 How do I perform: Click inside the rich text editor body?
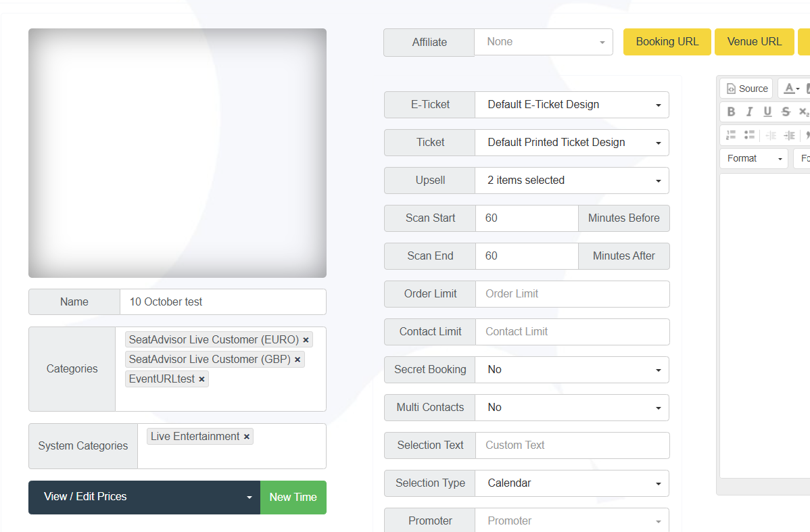[765, 325]
